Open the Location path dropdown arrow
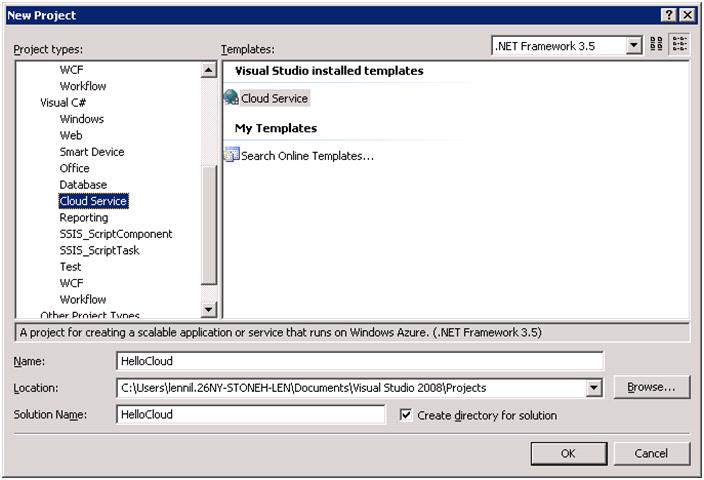Screen dimensions: 704x480 pyautogui.click(x=594, y=388)
